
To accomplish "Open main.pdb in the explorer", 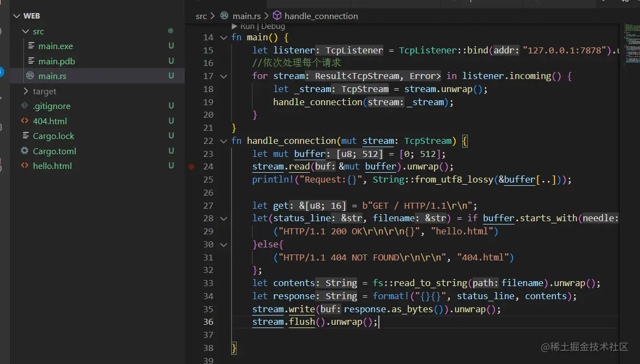I will coord(57,61).
